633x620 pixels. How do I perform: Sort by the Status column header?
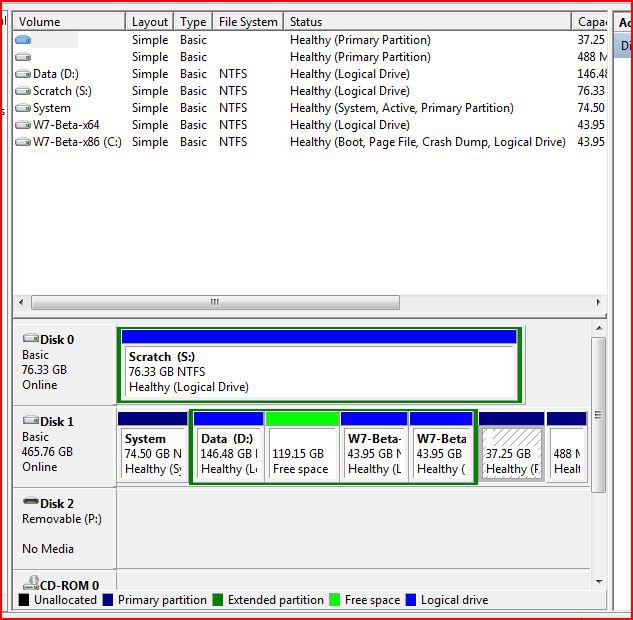tap(428, 21)
